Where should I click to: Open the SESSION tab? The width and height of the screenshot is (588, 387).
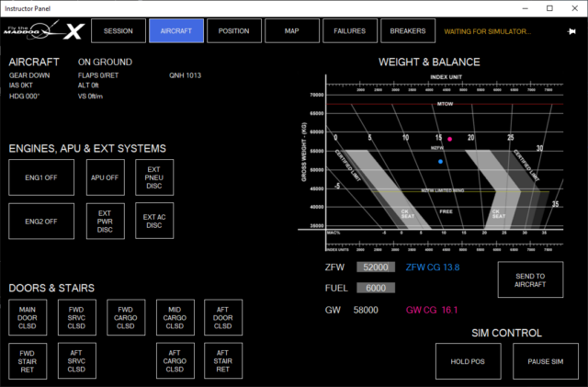[119, 31]
